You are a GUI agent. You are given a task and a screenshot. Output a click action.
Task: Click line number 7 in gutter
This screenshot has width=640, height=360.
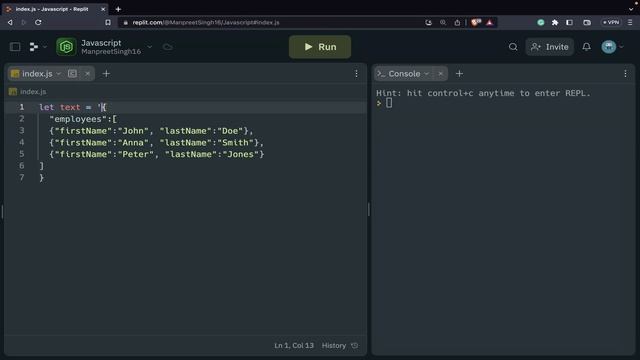tap(22, 178)
